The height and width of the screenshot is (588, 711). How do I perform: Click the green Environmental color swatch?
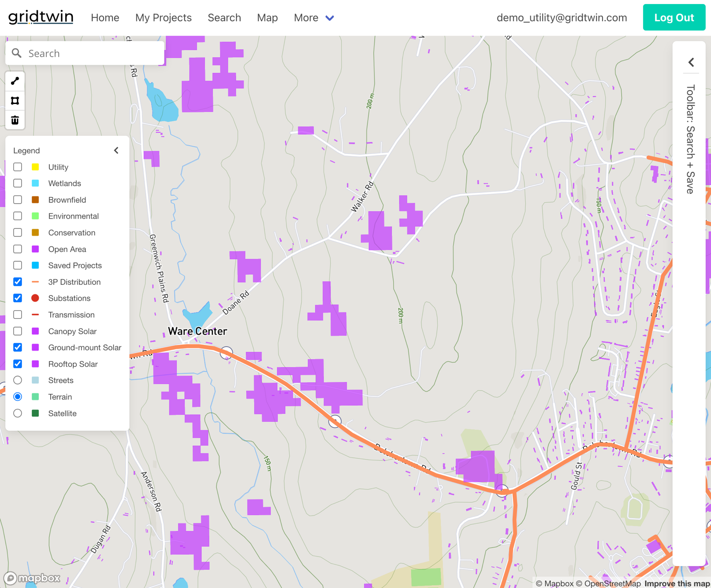pyautogui.click(x=36, y=216)
